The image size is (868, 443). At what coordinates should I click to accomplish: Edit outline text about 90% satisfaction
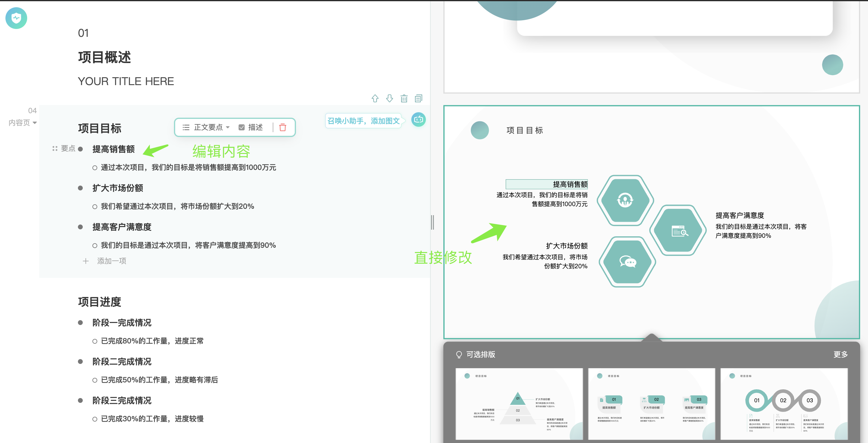[188, 245]
